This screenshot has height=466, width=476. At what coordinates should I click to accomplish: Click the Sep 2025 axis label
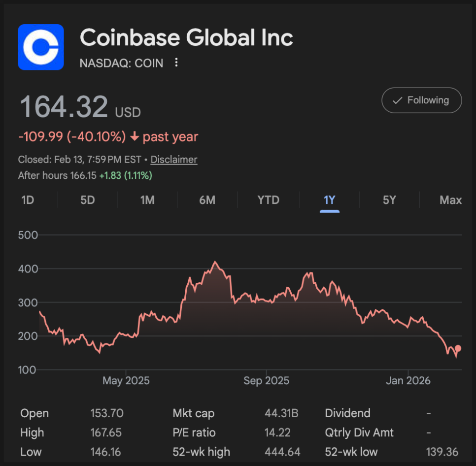coord(266,381)
